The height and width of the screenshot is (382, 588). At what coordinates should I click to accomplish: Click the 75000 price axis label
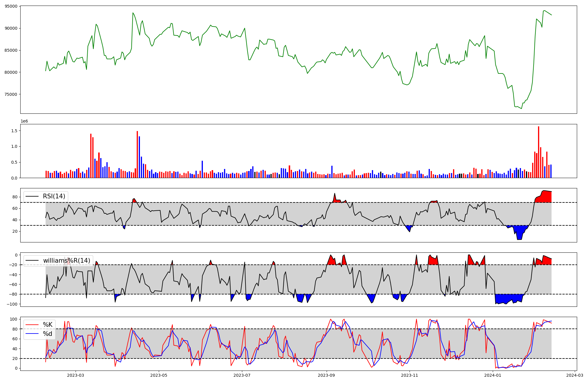[x=11, y=94]
